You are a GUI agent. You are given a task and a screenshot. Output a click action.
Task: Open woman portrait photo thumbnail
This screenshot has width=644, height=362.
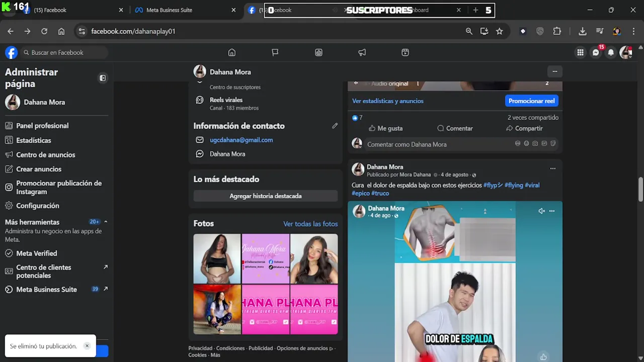[x=314, y=258]
